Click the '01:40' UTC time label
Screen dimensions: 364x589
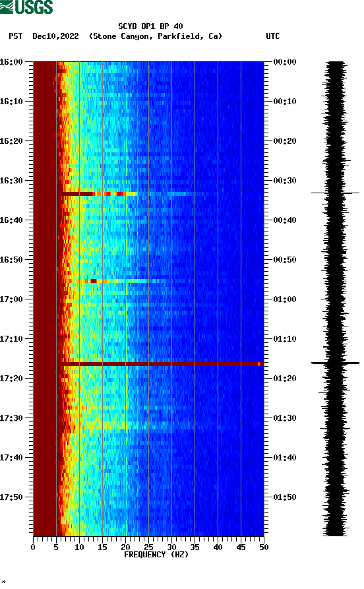pyautogui.click(x=285, y=458)
